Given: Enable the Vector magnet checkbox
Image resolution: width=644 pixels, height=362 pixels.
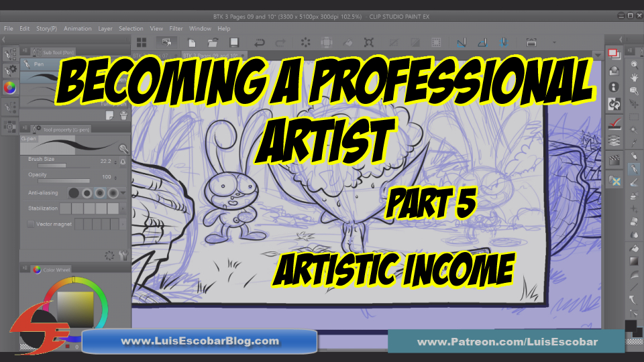Looking at the screenshot, I should coord(31,224).
